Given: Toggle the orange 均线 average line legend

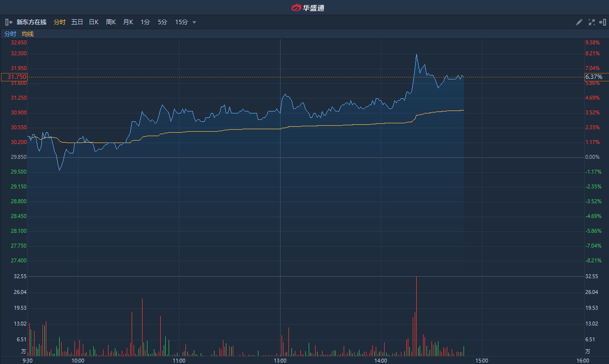Looking at the screenshot, I should coord(28,34).
